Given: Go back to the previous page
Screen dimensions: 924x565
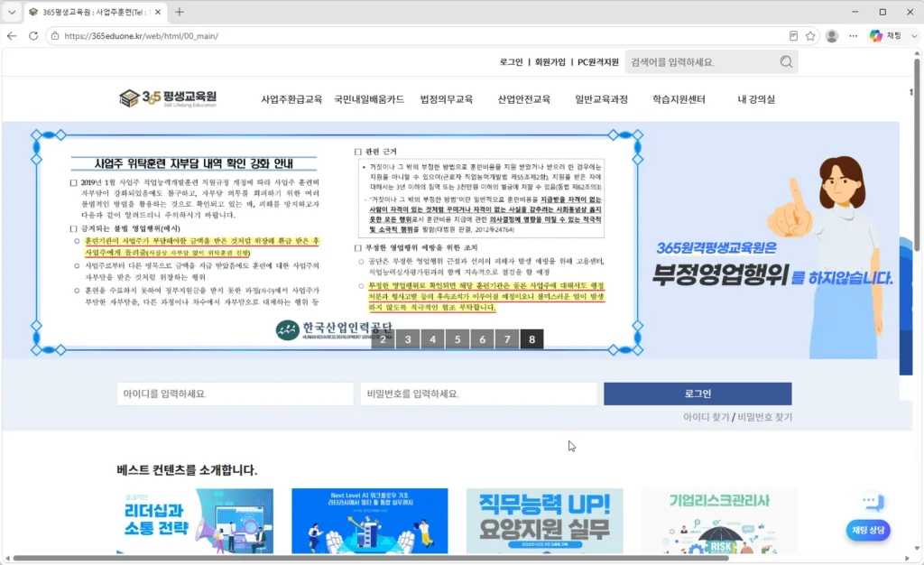Looking at the screenshot, I should pyautogui.click(x=12, y=36).
